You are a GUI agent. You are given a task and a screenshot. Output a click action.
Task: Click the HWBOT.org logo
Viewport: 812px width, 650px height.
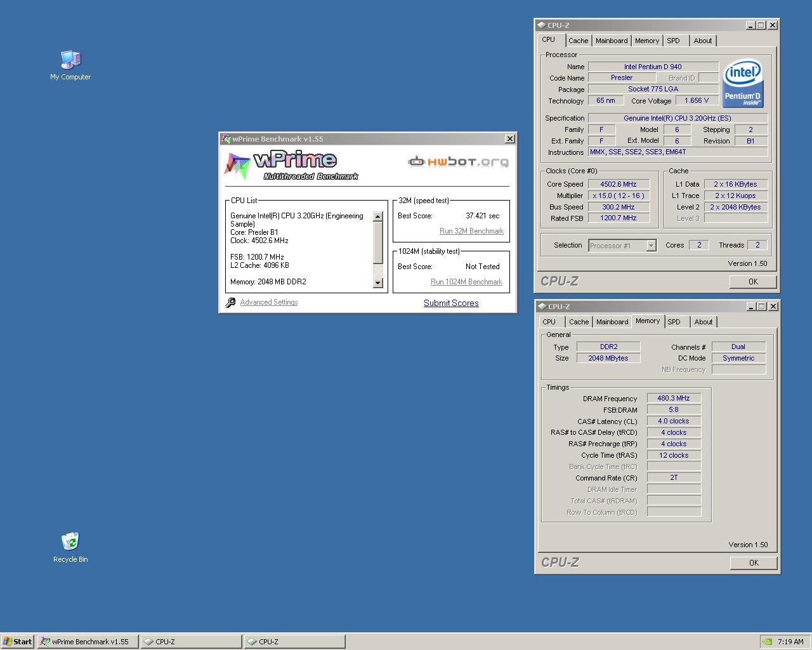coord(458,161)
